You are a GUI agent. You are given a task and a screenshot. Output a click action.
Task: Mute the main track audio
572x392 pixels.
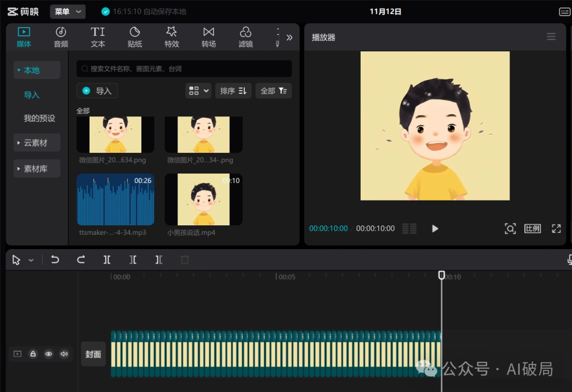pyautogui.click(x=64, y=354)
